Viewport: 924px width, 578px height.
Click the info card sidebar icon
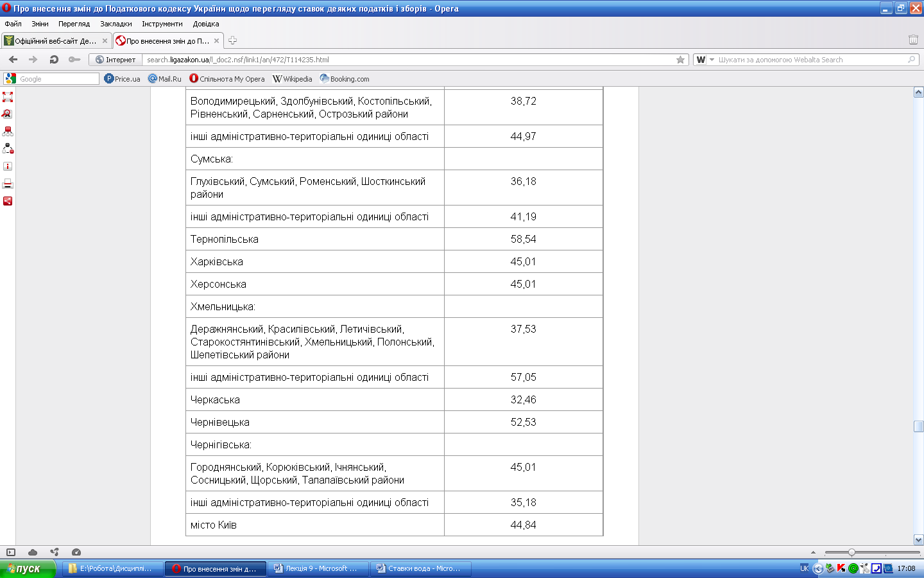(8, 166)
